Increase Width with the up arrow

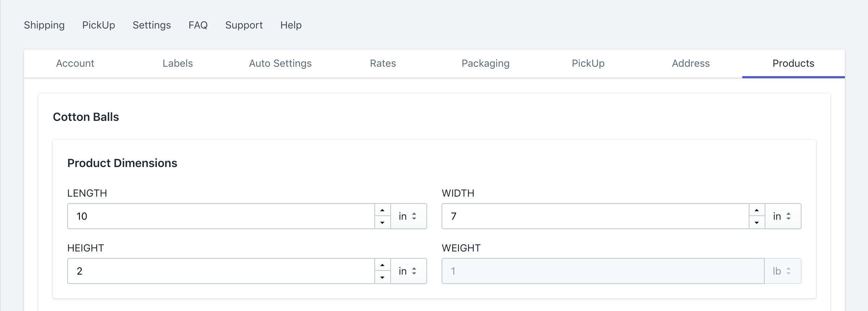pyautogui.click(x=757, y=210)
